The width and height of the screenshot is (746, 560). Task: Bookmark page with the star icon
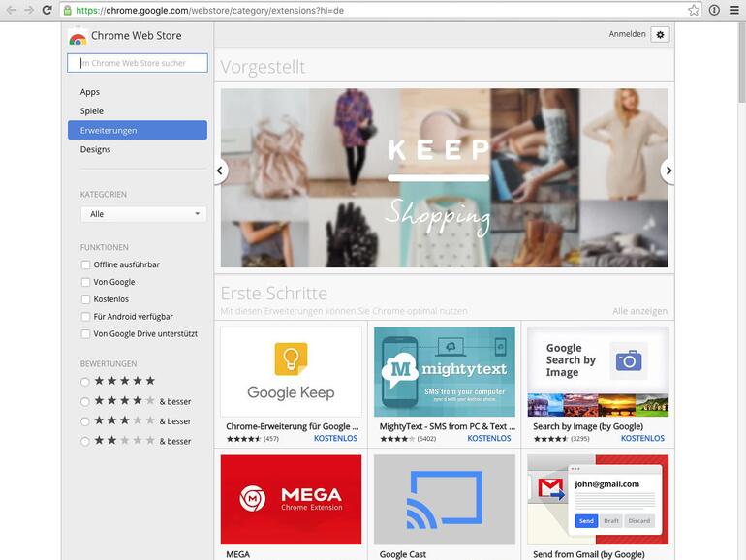(x=694, y=10)
